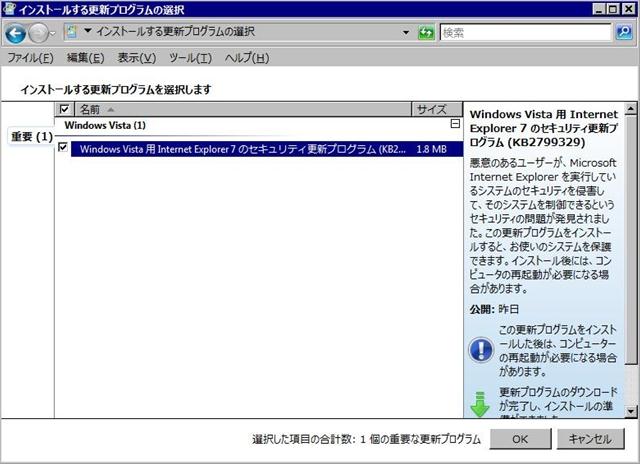Open the breadcrumb arrow before インストールする更新プログラムの選択
This screenshot has width=640, height=464.
(x=87, y=31)
